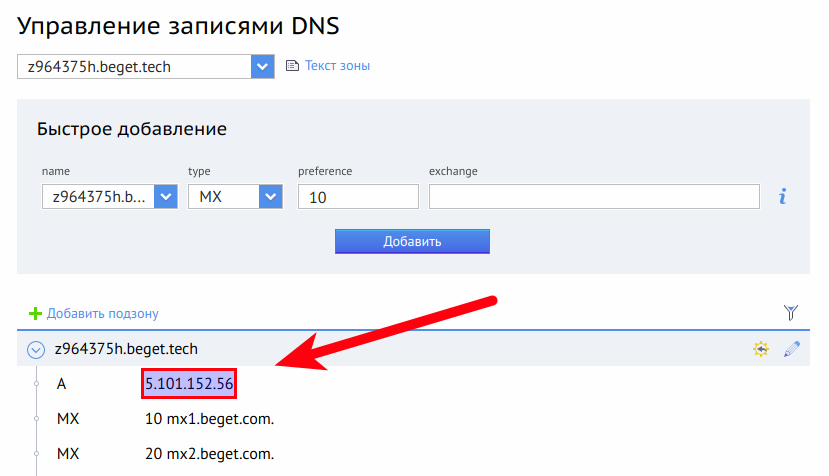Click the blue info icon beside exchange
This screenshot has height=476, width=829.
782,197
